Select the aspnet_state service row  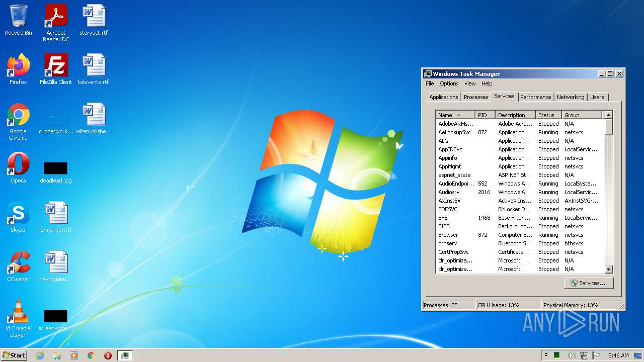(x=520, y=175)
